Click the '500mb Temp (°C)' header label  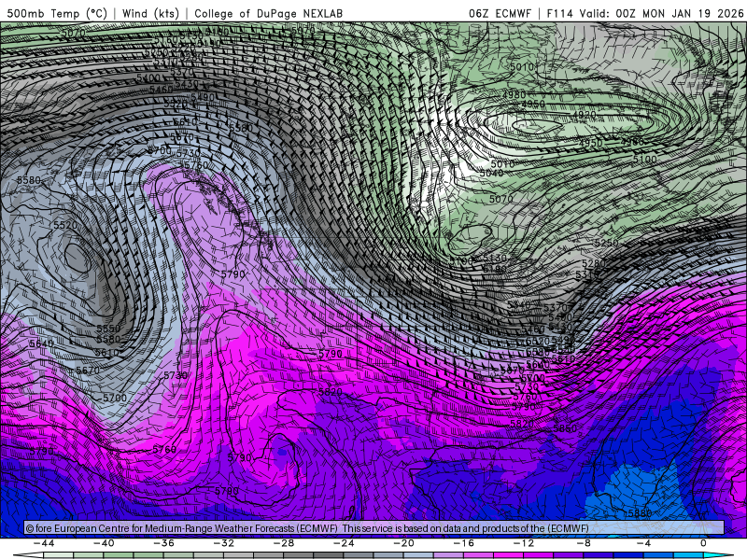point(57,13)
